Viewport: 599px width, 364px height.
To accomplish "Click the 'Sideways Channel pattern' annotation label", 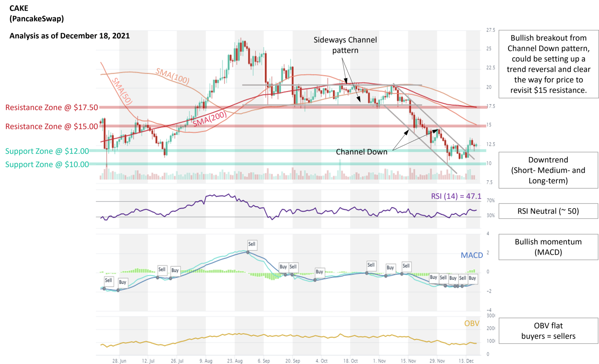I will click(x=345, y=45).
